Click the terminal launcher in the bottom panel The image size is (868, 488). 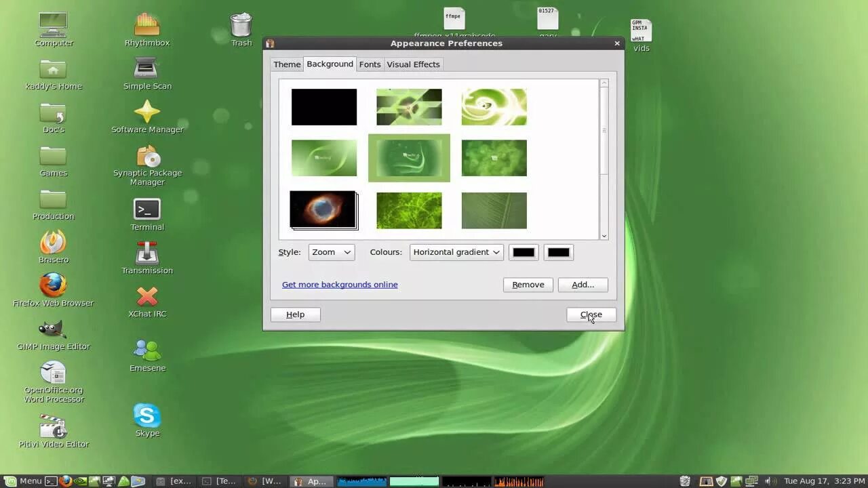click(x=51, y=481)
